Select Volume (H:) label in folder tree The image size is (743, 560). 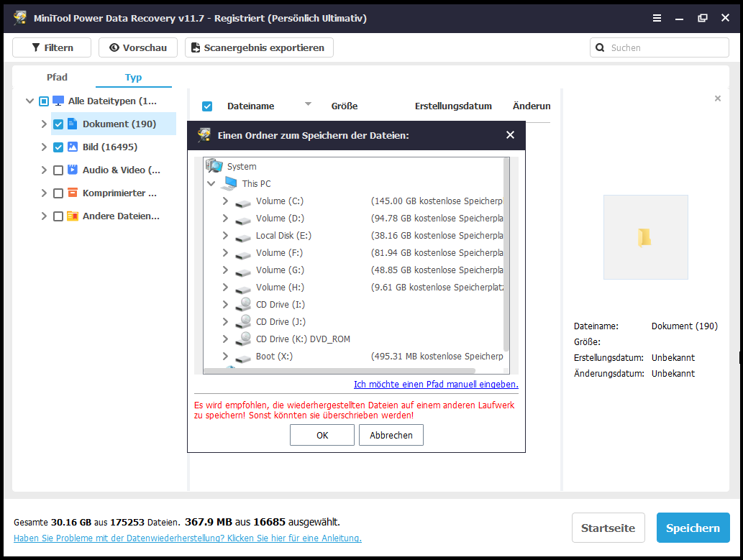tap(280, 287)
